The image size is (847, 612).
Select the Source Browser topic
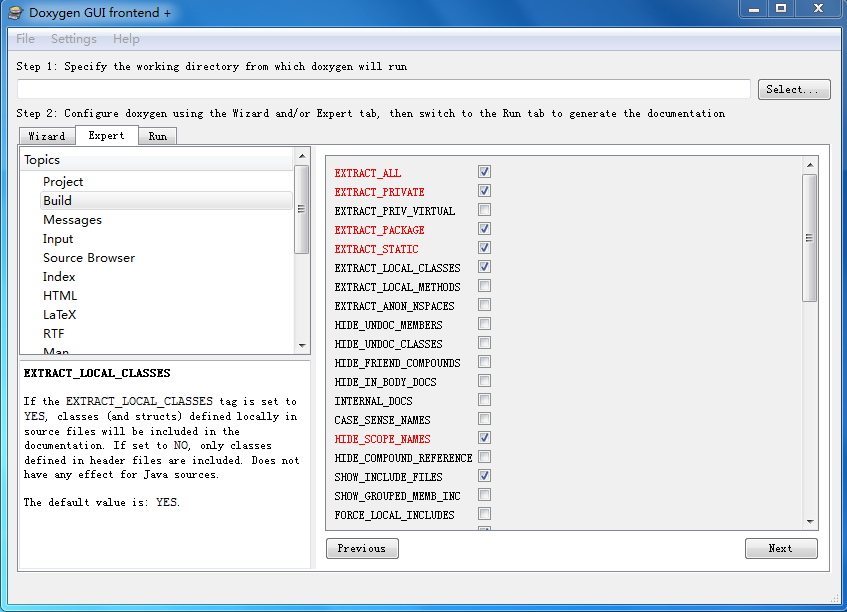pos(89,258)
